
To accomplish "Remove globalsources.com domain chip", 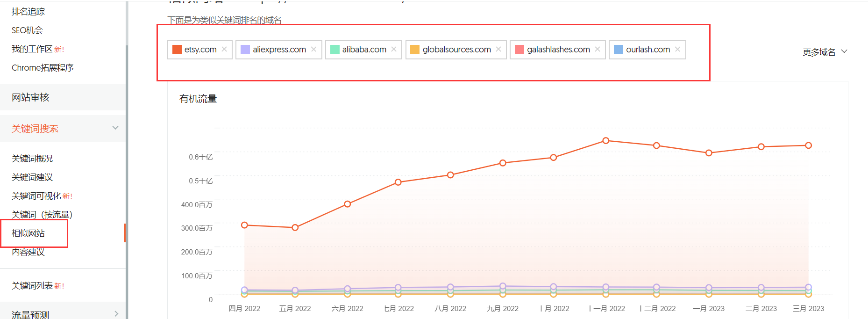I will [x=498, y=49].
